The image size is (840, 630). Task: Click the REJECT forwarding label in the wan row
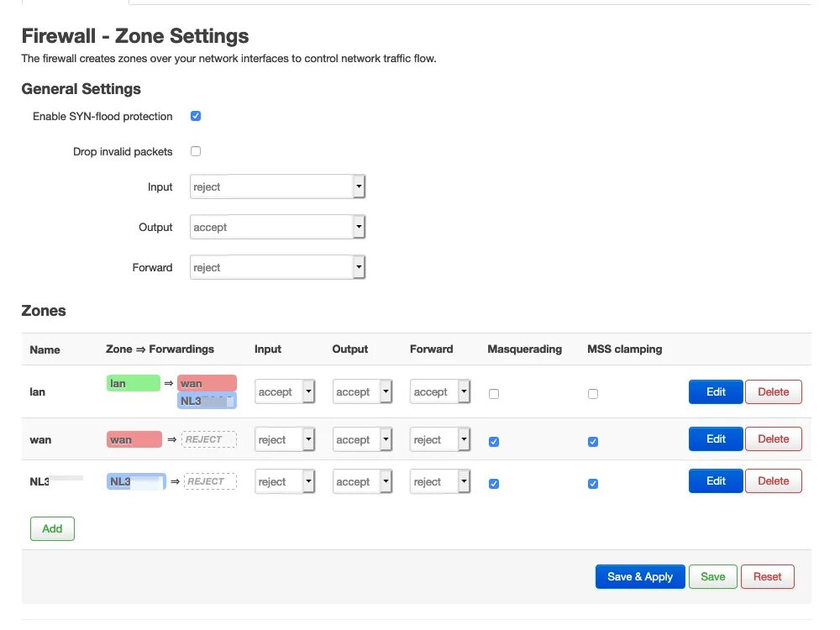pyautogui.click(x=208, y=439)
